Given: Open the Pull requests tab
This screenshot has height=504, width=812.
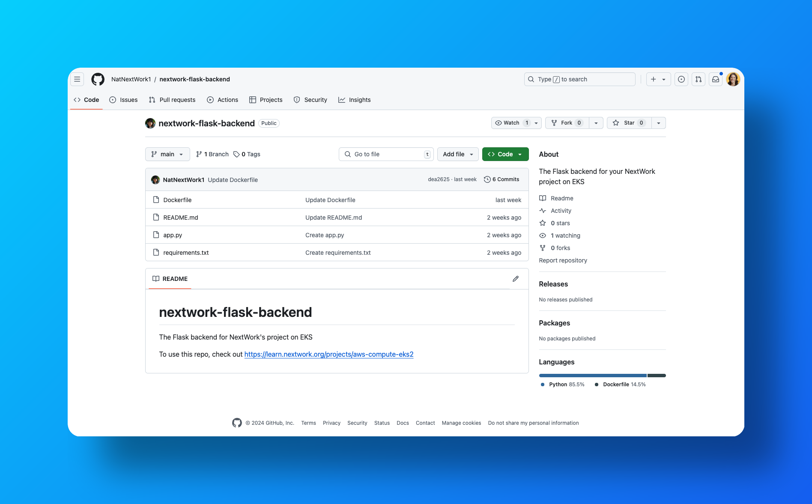Looking at the screenshot, I should point(172,100).
